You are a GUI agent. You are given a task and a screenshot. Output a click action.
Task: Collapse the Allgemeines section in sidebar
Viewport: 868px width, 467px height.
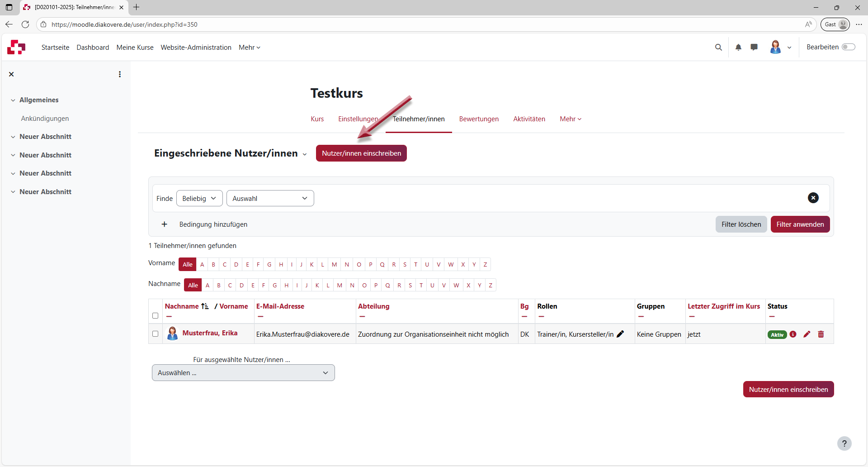tap(13, 100)
